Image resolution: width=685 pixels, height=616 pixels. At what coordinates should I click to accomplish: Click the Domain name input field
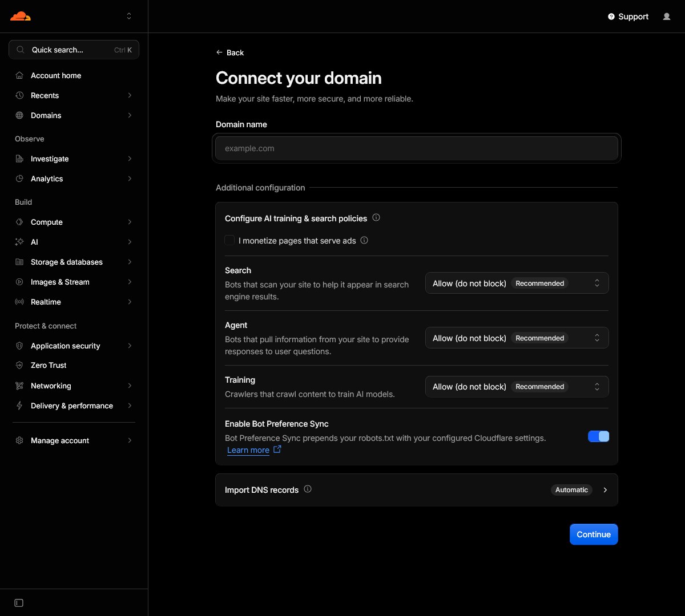[417, 148]
